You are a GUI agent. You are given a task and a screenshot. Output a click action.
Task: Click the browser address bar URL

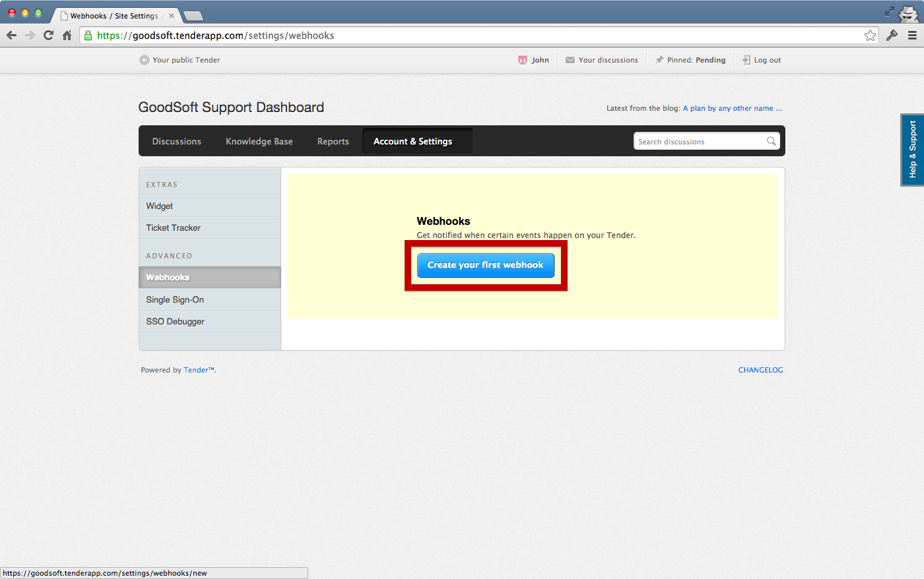click(215, 36)
